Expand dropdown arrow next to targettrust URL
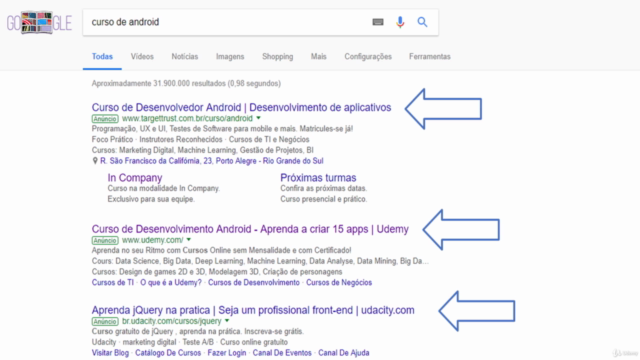 pyautogui.click(x=258, y=118)
